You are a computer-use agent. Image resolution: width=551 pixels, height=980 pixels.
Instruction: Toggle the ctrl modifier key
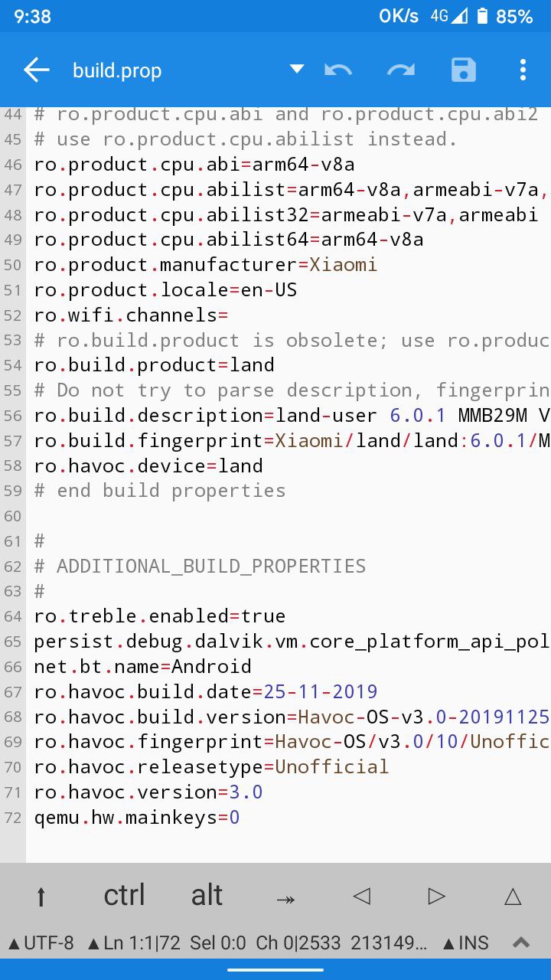tap(124, 895)
